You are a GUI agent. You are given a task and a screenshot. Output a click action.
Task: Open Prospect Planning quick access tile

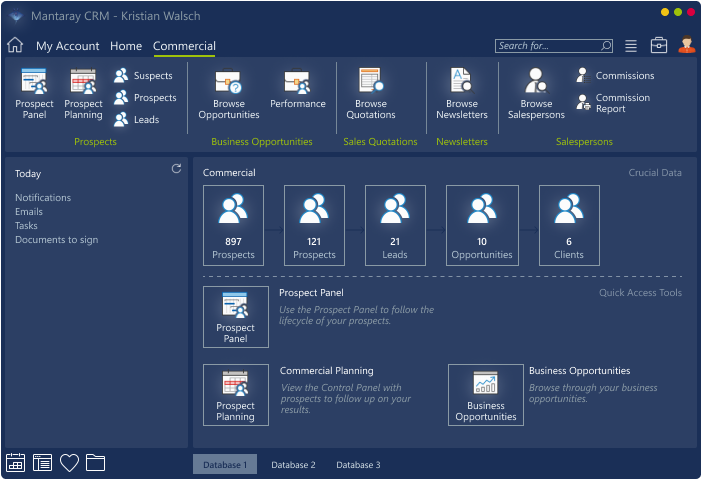[235, 395]
